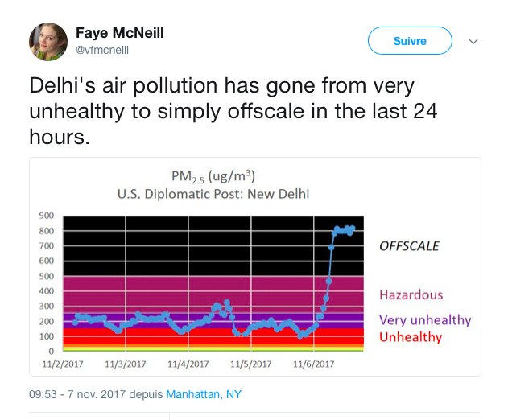Viewport: 508px width, 420px height.
Task: Open the Manhattan, NY location link
Action: click(204, 394)
